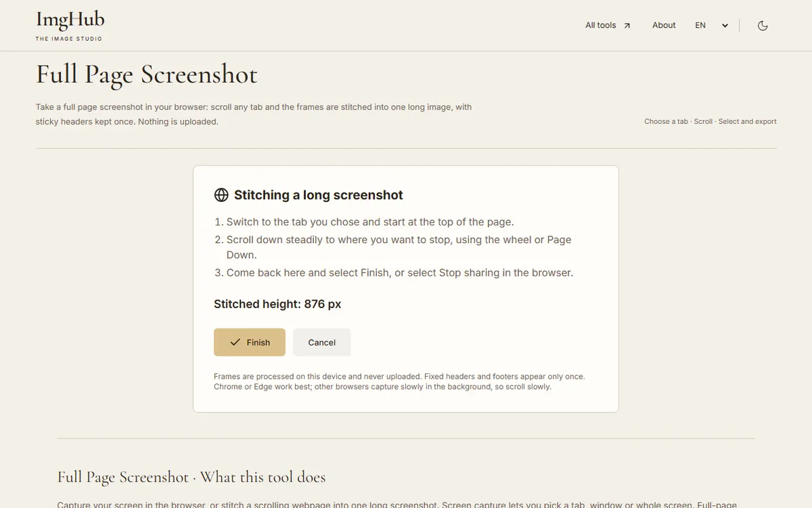Toggle dark mode with the moon icon
The width and height of the screenshot is (812, 508).
763,26
